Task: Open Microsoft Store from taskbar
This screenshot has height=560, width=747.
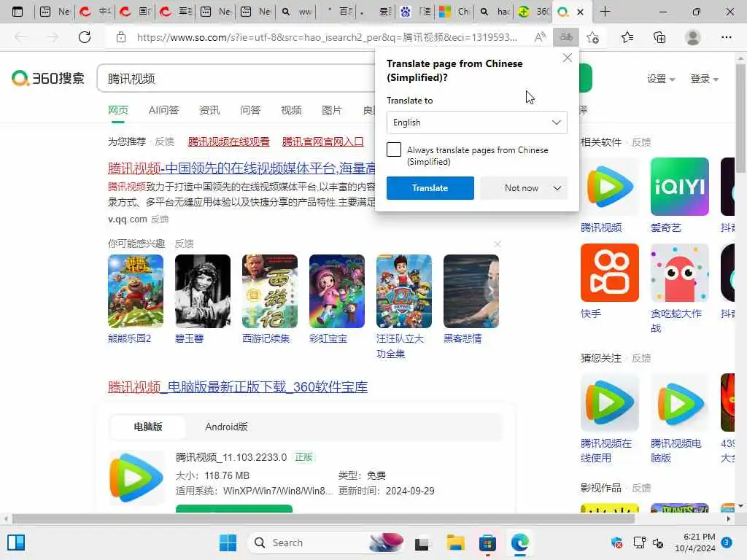Action: pos(487,542)
